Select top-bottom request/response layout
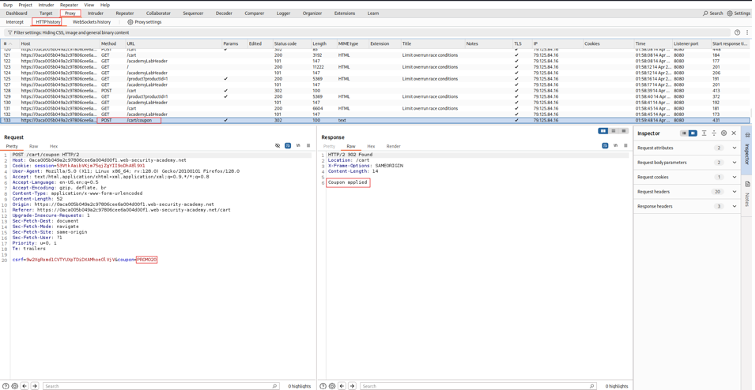 pyautogui.click(x=612, y=131)
